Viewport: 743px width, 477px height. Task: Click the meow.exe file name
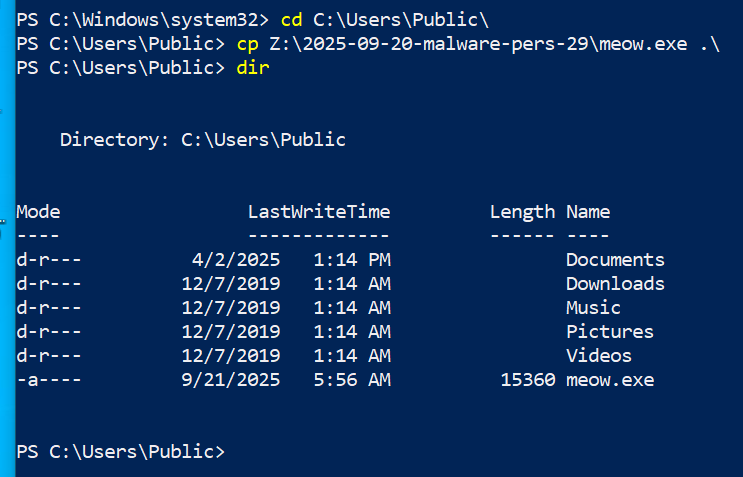tap(610, 380)
